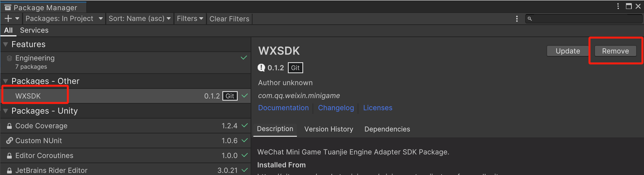Click the search magnifier icon
644x175 pixels.
point(530,19)
